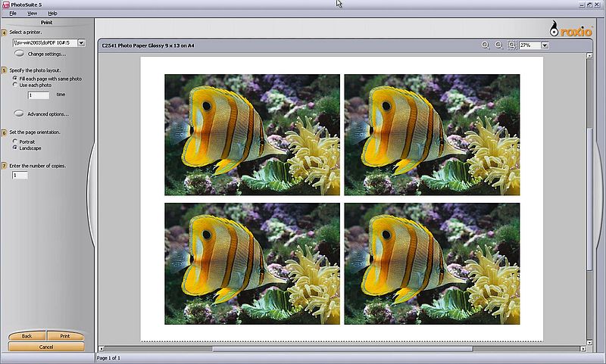Click the 27% zoom value field

(x=529, y=45)
